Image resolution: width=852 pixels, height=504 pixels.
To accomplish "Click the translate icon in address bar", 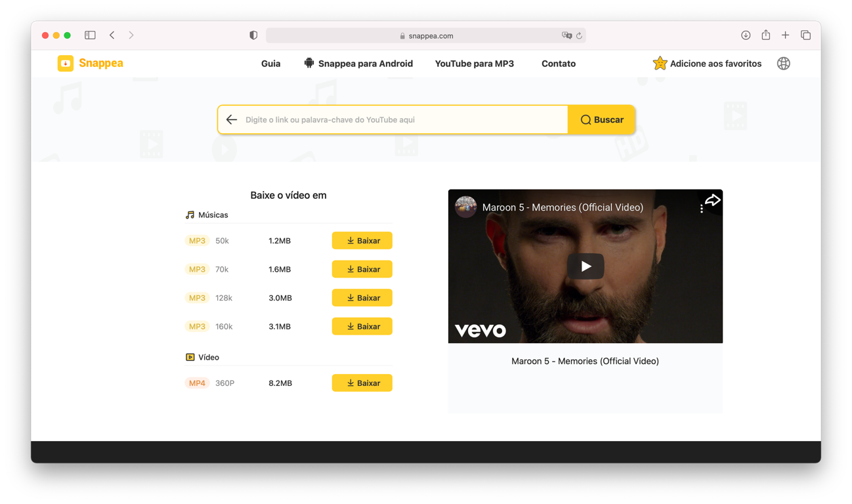I will (566, 35).
